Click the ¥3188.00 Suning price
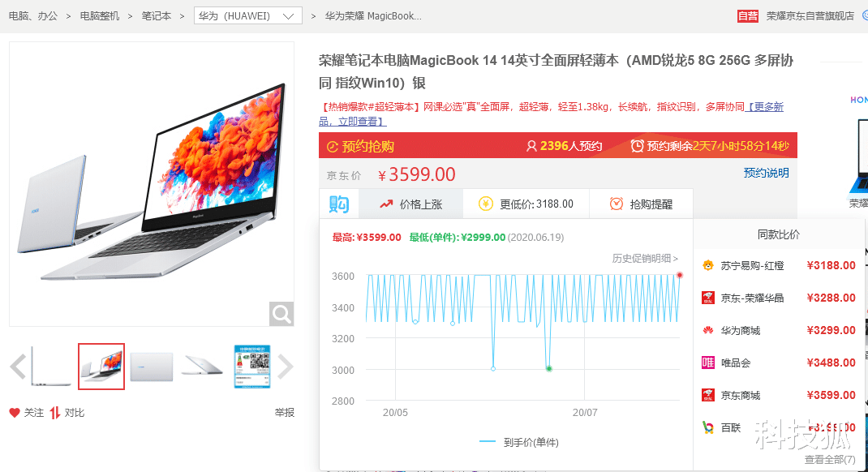Image resolution: width=868 pixels, height=472 pixels. click(x=831, y=266)
